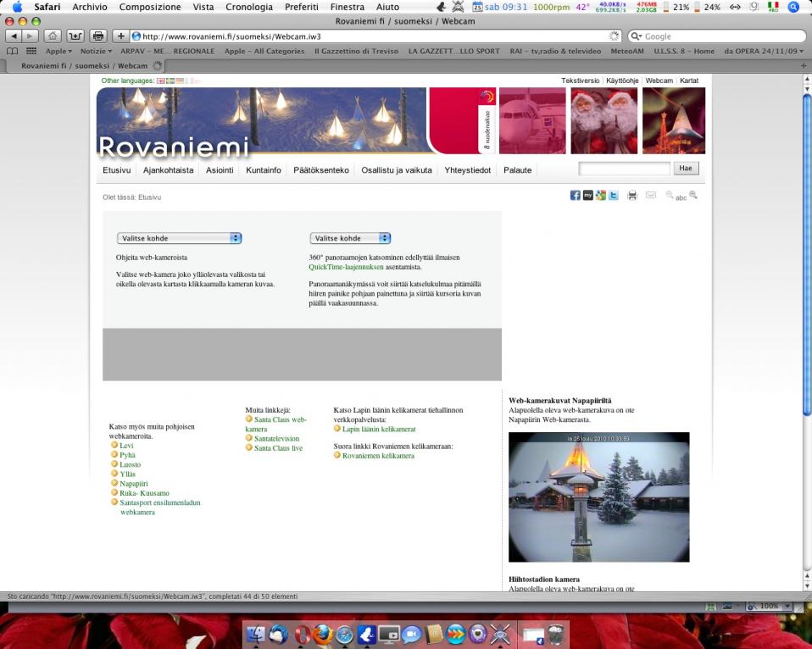Viewport: 812px width, 649px height.
Task: Open the Preferiti menu
Action: point(302,7)
